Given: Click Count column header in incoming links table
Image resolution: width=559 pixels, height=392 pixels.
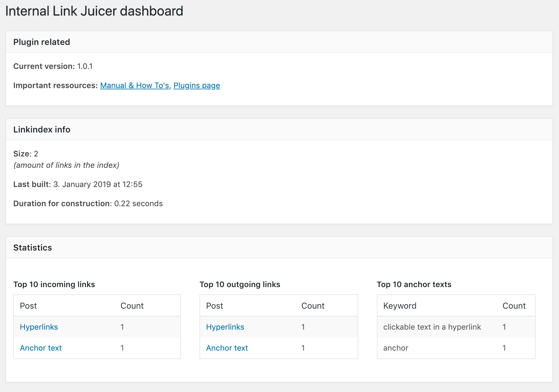Looking at the screenshot, I should pyautogui.click(x=132, y=306).
